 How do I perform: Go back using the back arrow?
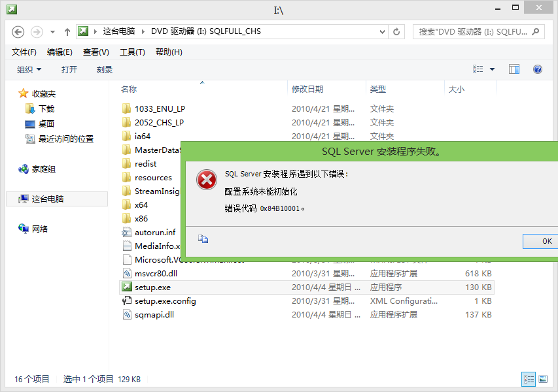coord(18,31)
